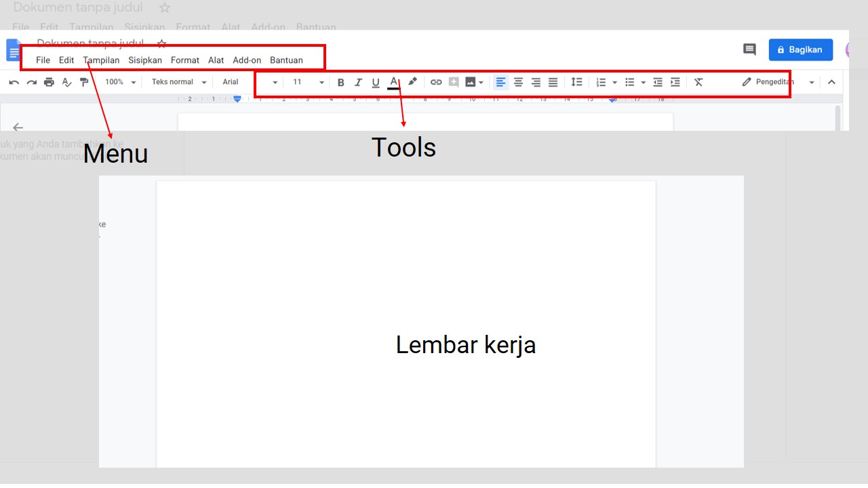868x488 pixels.
Task: Toggle bold formatting
Action: (340, 82)
